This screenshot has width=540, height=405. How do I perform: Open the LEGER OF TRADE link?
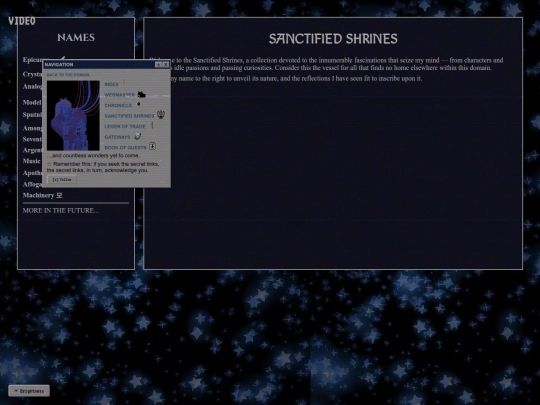click(125, 126)
